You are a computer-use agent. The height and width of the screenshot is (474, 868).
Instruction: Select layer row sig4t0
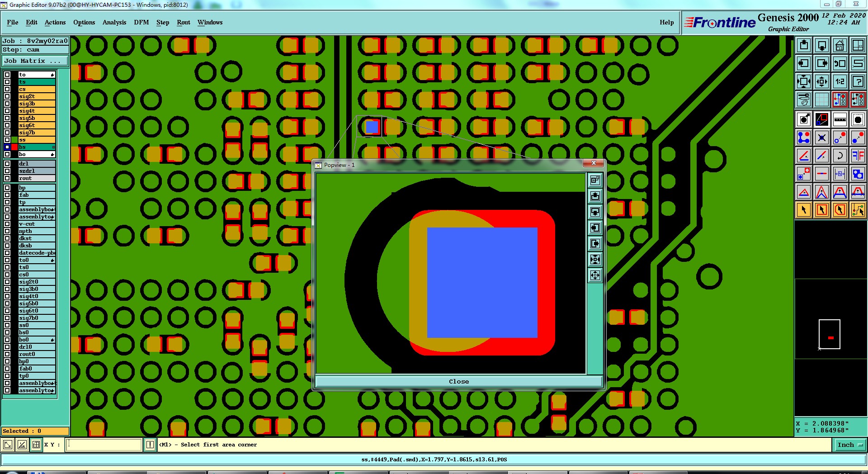click(37, 296)
